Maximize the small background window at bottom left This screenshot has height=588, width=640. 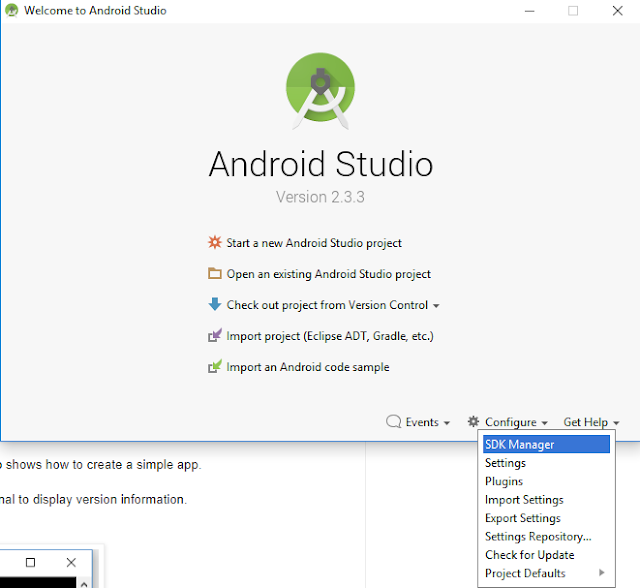(x=30, y=562)
